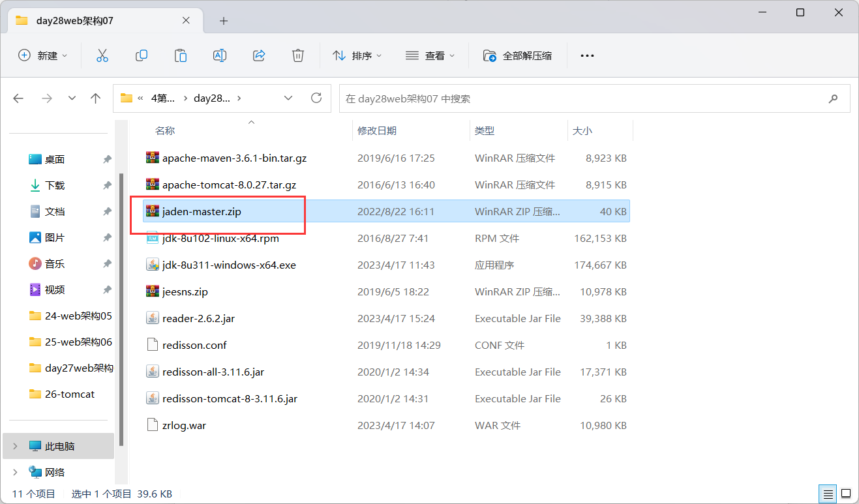This screenshot has width=859, height=504.
Task: Sort by the Size (大小) column header
Action: tap(582, 130)
